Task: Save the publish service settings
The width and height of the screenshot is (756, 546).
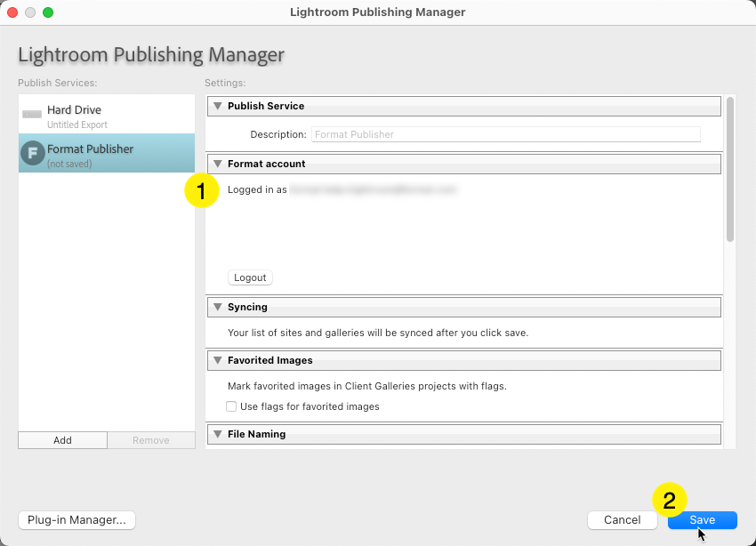Action: (x=703, y=520)
